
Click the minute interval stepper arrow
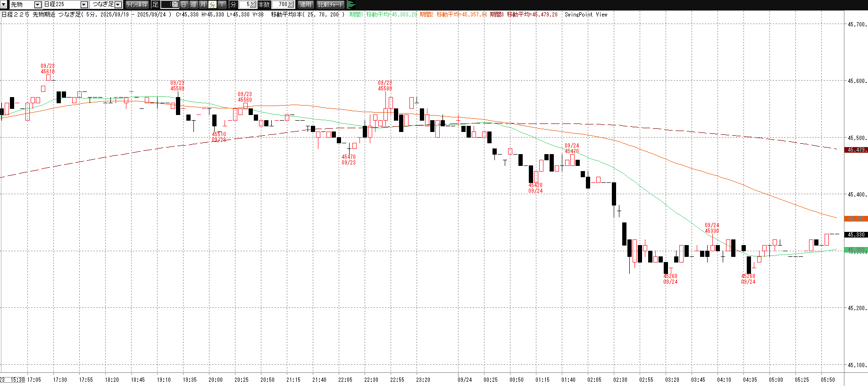(x=253, y=4)
